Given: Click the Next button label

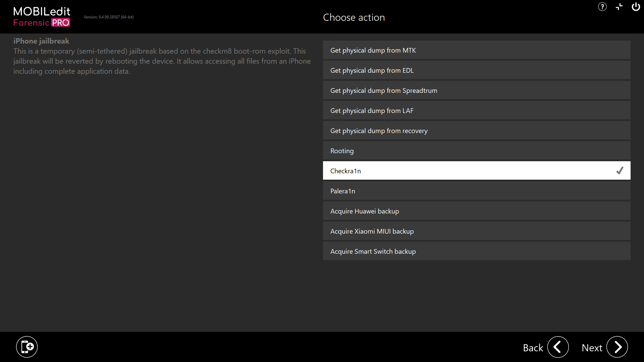Looking at the screenshot, I should click(x=592, y=348).
